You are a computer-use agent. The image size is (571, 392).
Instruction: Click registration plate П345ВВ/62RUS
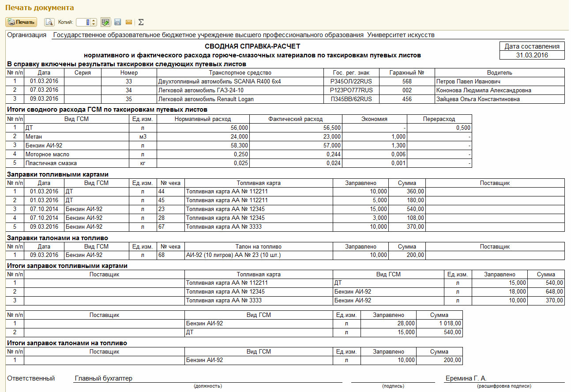(352, 99)
